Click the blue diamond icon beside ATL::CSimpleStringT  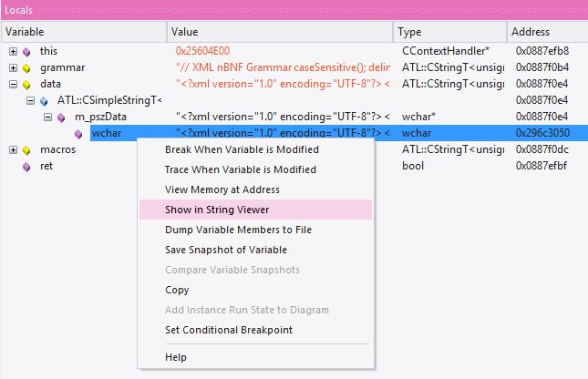click(44, 100)
